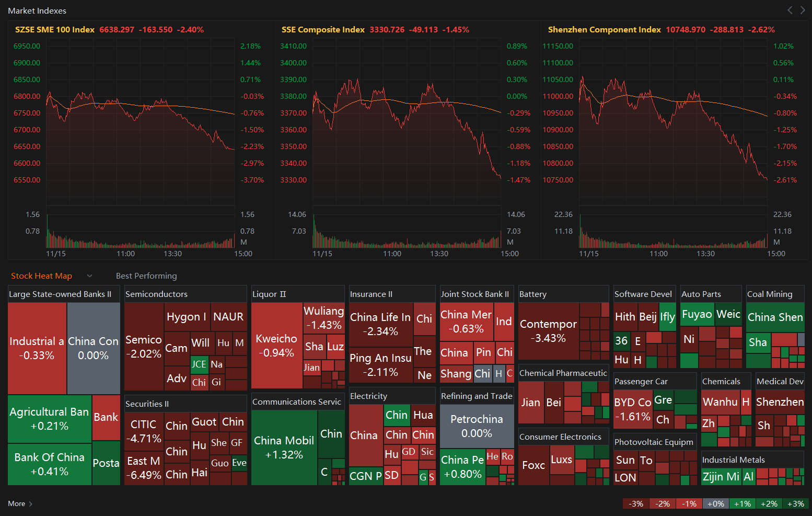This screenshot has width=812, height=516.
Task: Open Shenzhen Component Index title
Action: pos(604,30)
